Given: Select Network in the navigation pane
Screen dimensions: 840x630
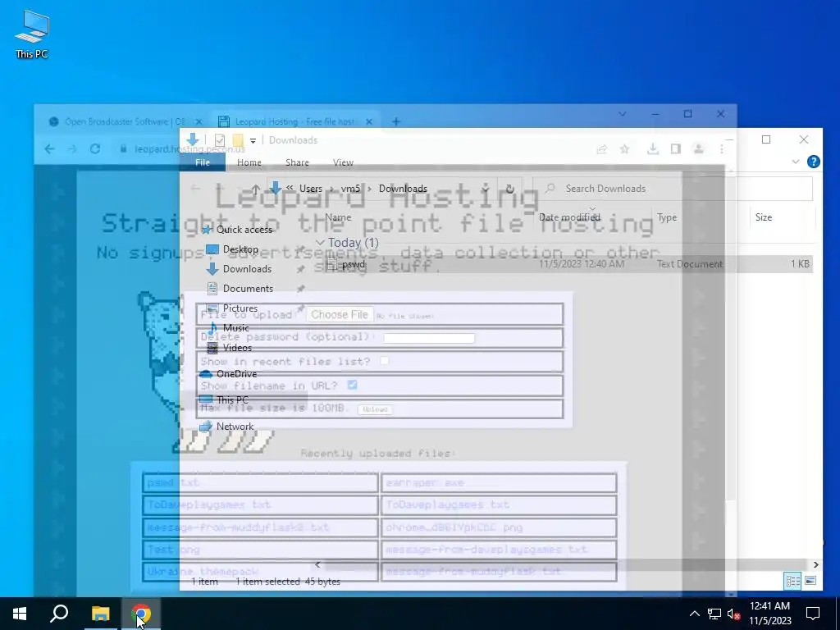Looking at the screenshot, I should 235,427.
